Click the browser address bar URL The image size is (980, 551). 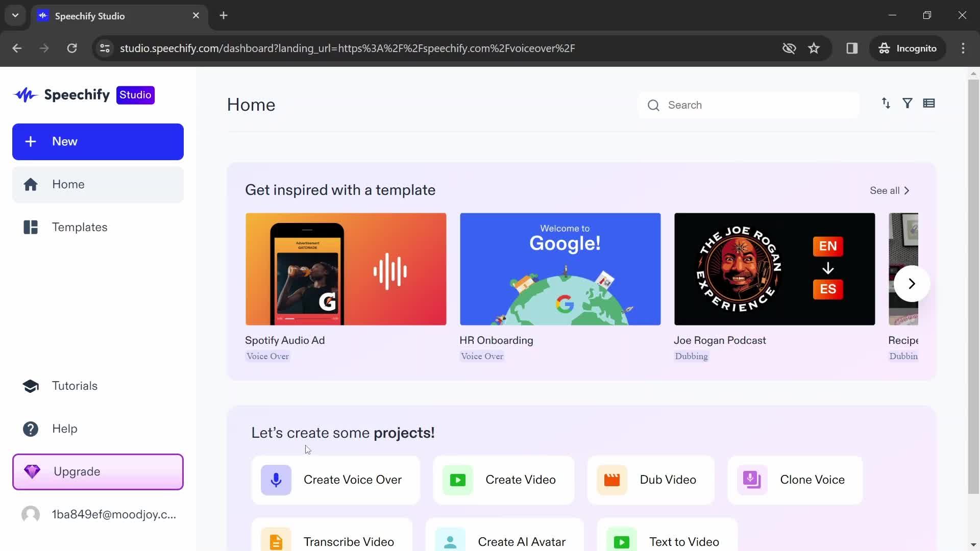click(347, 48)
